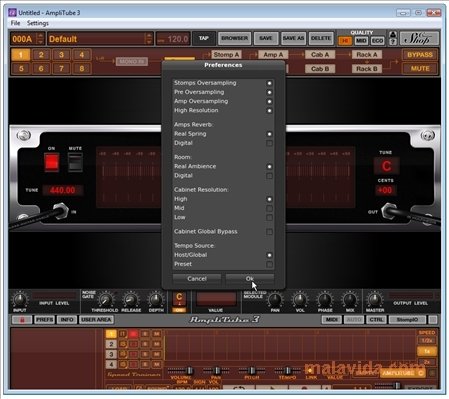Click the MIDI button
This screenshot has width=449, height=399.
click(x=331, y=320)
